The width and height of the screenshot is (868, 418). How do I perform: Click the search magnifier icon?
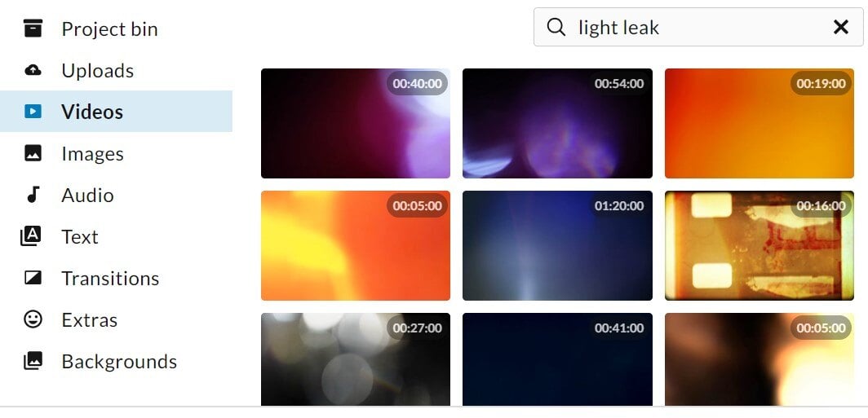click(556, 27)
